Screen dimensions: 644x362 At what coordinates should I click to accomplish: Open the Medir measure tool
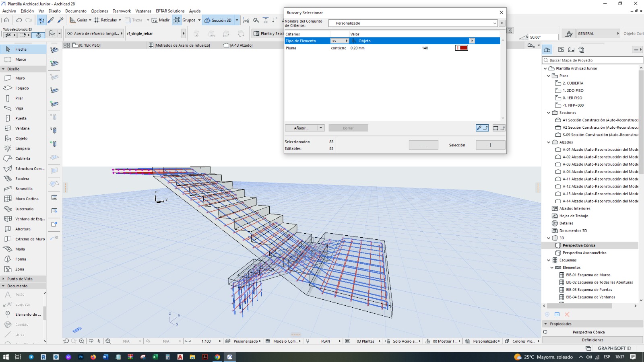coord(161,20)
